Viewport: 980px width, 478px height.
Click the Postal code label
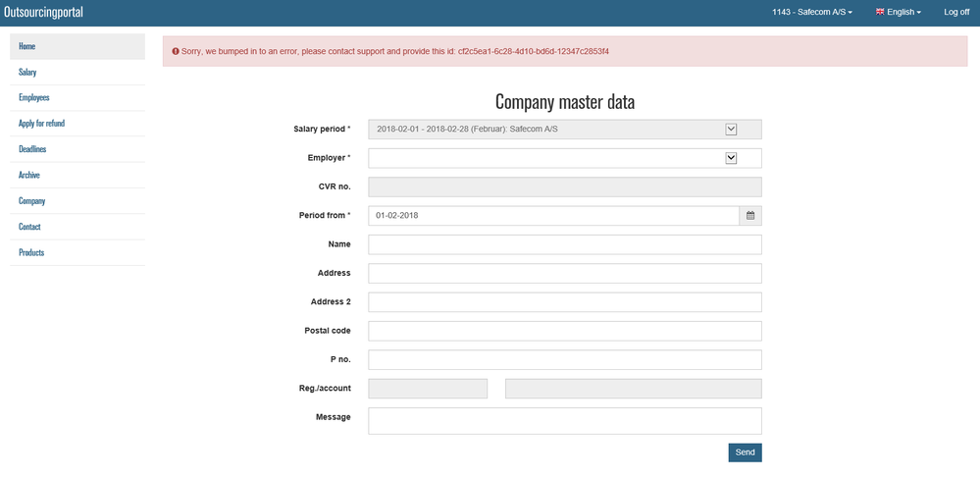click(x=328, y=331)
